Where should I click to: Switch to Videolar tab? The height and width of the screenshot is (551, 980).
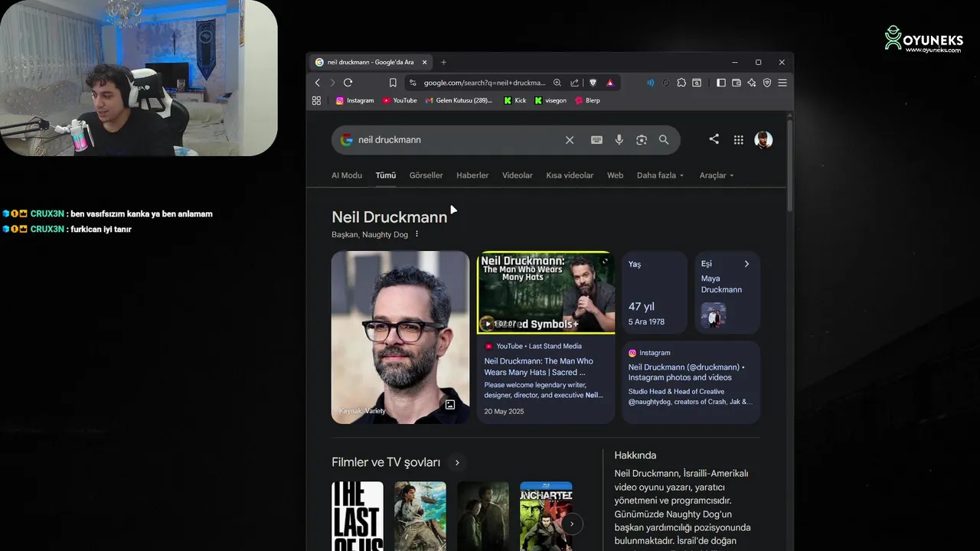518,175
